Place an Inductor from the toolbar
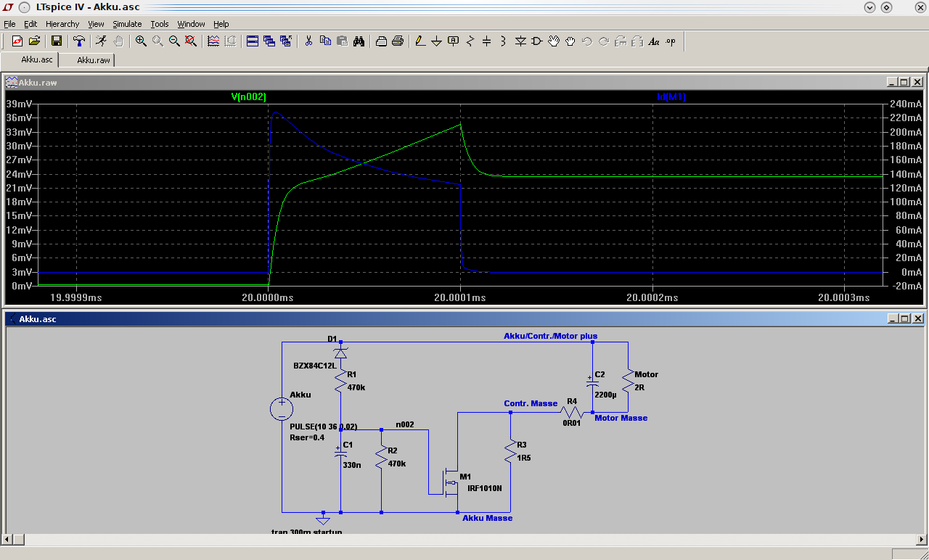 [x=504, y=41]
